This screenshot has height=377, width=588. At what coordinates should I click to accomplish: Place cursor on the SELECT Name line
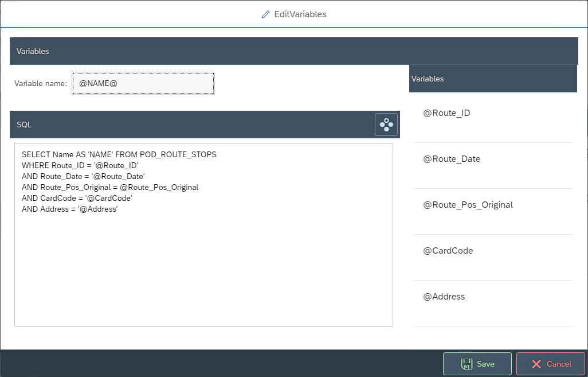(119, 155)
